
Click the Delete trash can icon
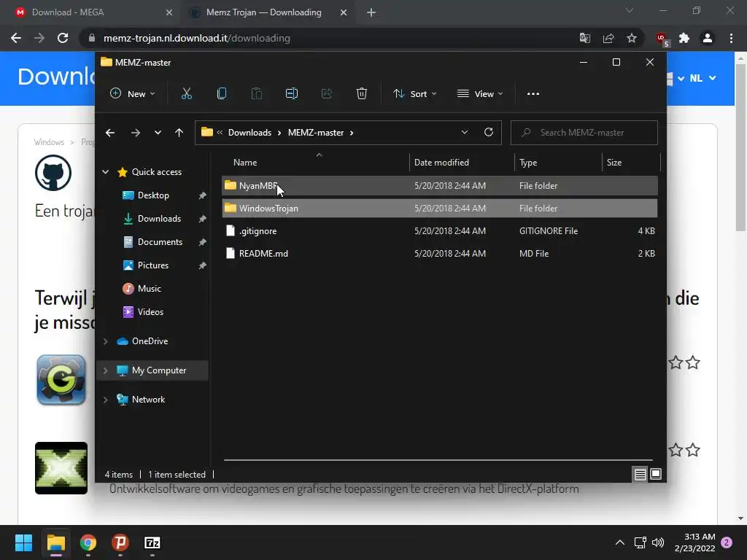click(362, 94)
